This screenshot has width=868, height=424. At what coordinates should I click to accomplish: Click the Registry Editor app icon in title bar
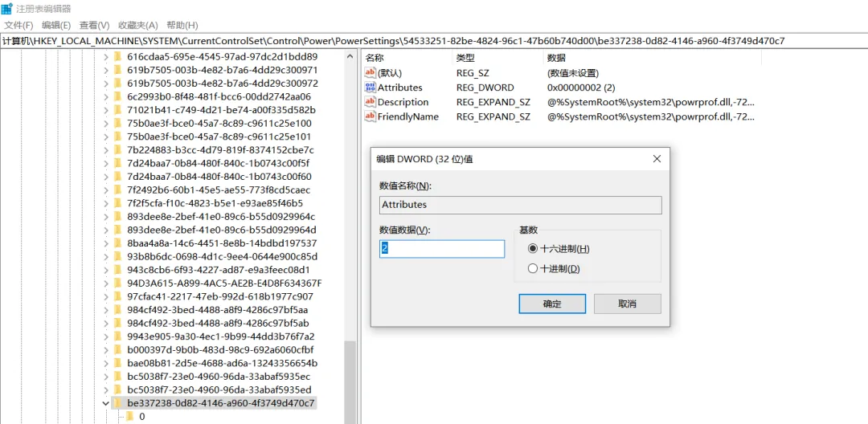pos(6,9)
